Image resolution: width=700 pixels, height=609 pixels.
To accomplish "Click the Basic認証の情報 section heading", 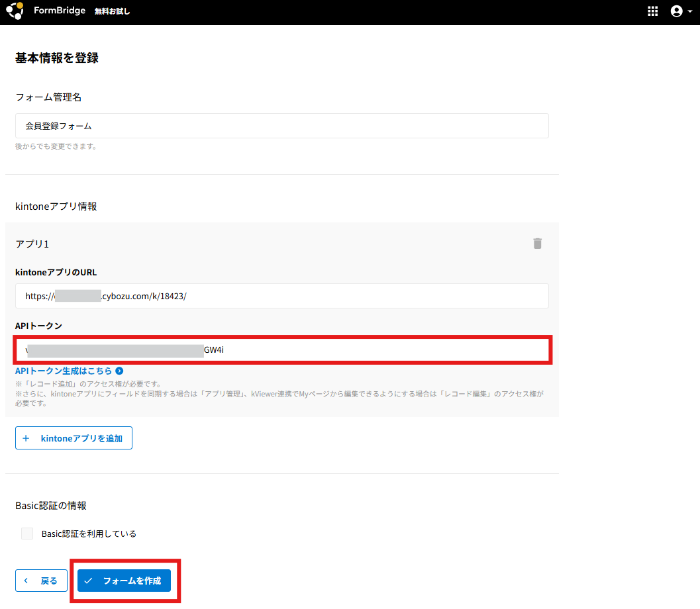I will 50,506.
